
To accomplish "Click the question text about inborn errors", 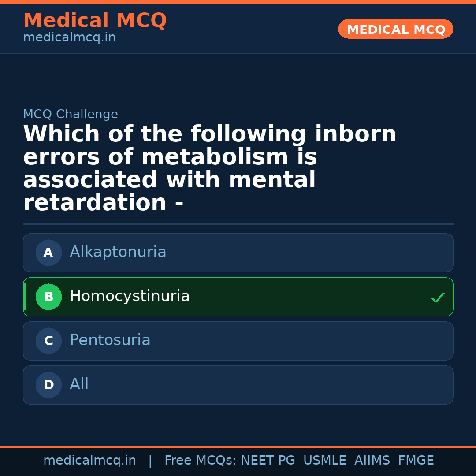I will pos(209,168).
